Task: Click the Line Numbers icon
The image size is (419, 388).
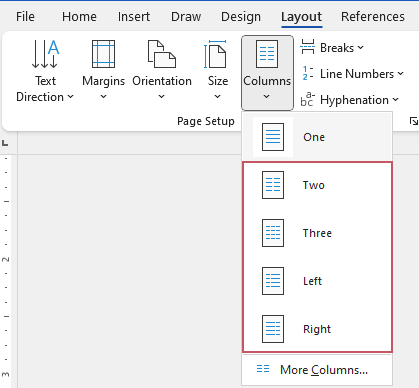Action: (307, 73)
